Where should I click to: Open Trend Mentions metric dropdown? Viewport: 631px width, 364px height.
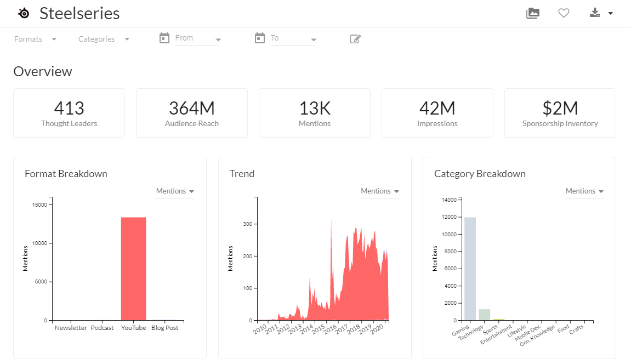pyautogui.click(x=380, y=191)
